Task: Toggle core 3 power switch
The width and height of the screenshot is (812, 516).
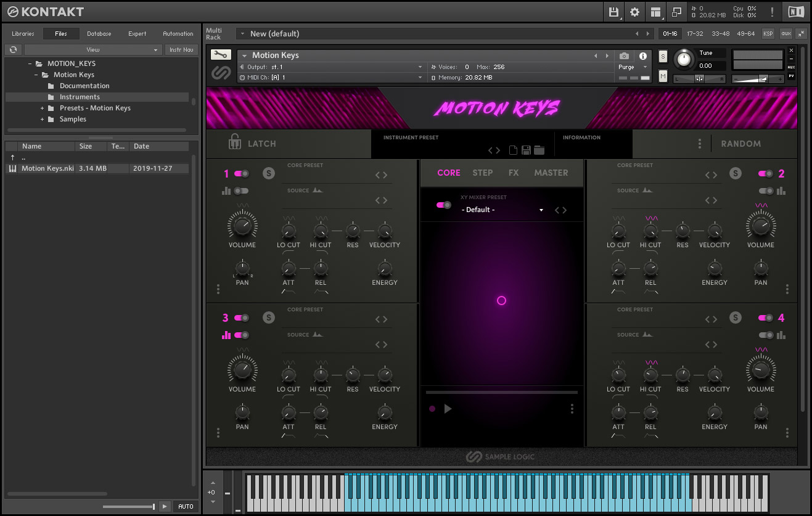Action: point(242,318)
